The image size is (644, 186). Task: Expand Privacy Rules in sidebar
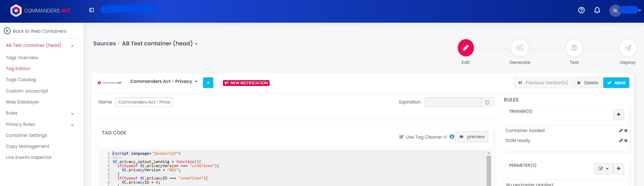pyautogui.click(x=72, y=125)
